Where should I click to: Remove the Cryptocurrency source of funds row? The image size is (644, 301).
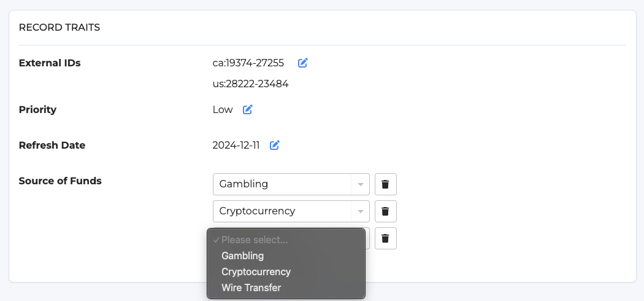tap(385, 211)
